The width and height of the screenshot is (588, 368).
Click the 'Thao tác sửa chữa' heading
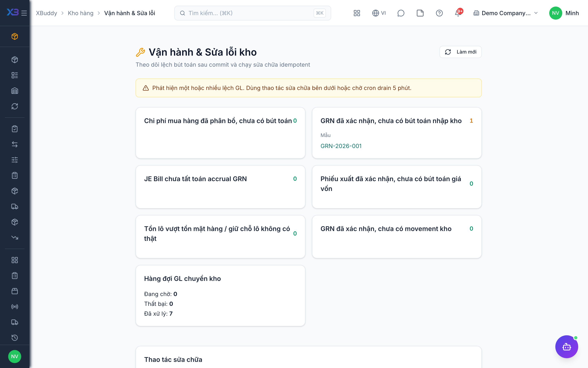(x=173, y=359)
